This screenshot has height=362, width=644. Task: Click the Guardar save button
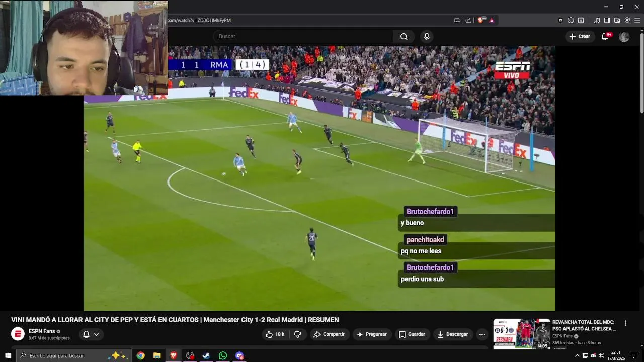pyautogui.click(x=412, y=334)
